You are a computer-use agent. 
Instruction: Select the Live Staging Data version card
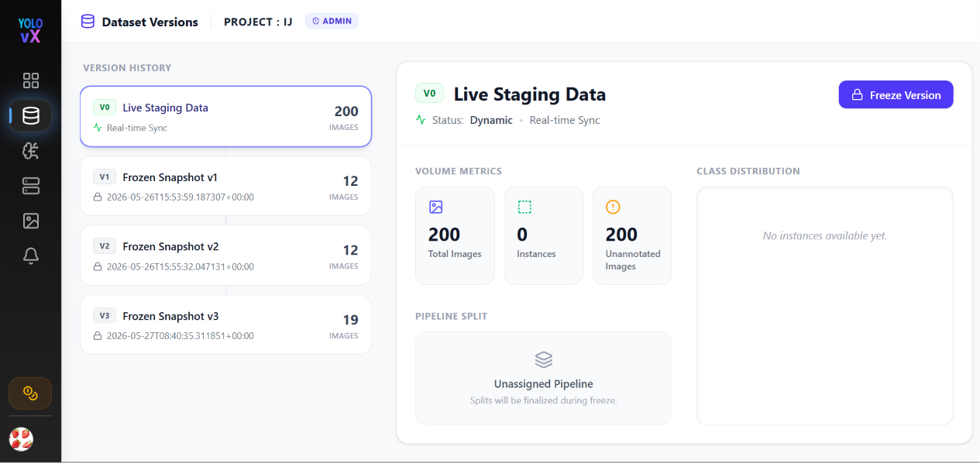[225, 116]
